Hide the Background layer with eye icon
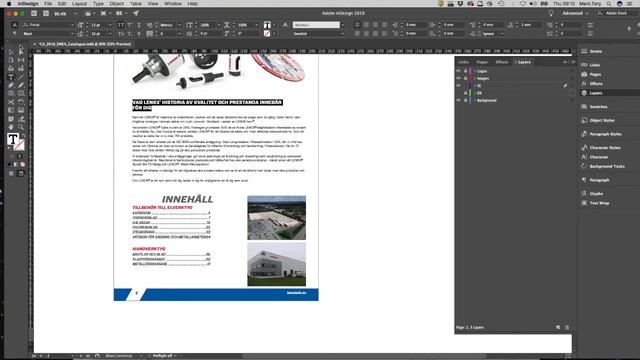The image size is (640, 360). pyautogui.click(x=458, y=100)
